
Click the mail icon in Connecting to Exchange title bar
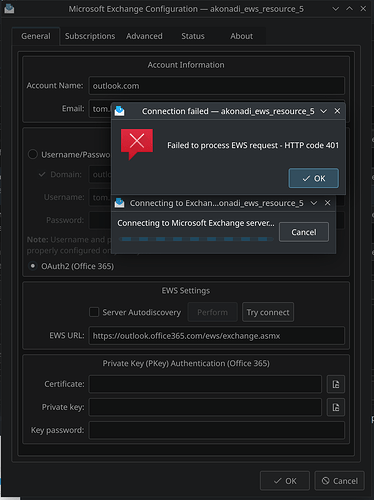pyautogui.click(x=120, y=203)
